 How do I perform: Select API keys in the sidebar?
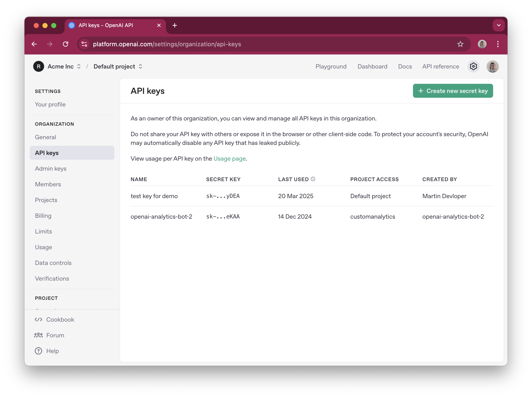72,153
